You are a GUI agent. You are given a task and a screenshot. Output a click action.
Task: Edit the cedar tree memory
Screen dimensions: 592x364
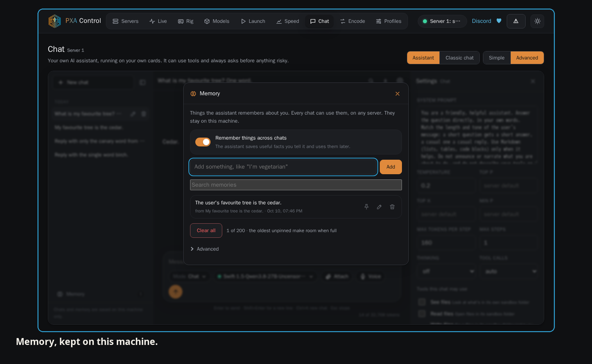[379, 207]
